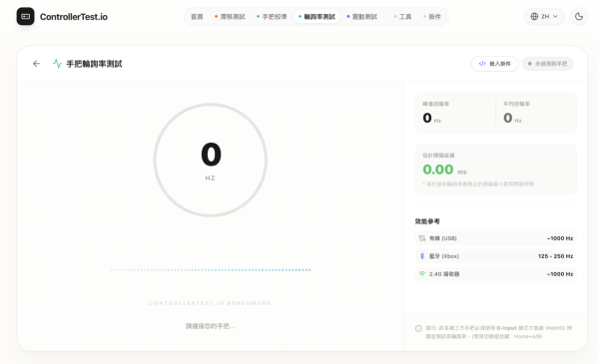Screen dimensions: 599x364
Task: Click the info icon beside the tip
Action: [418, 328]
